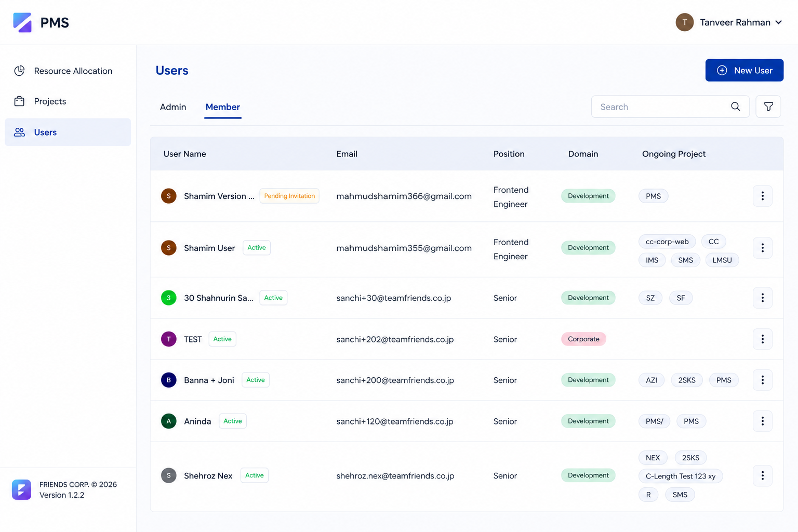Open actions menu for Banna + Joni row
The image size is (798, 532).
(x=762, y=380)
